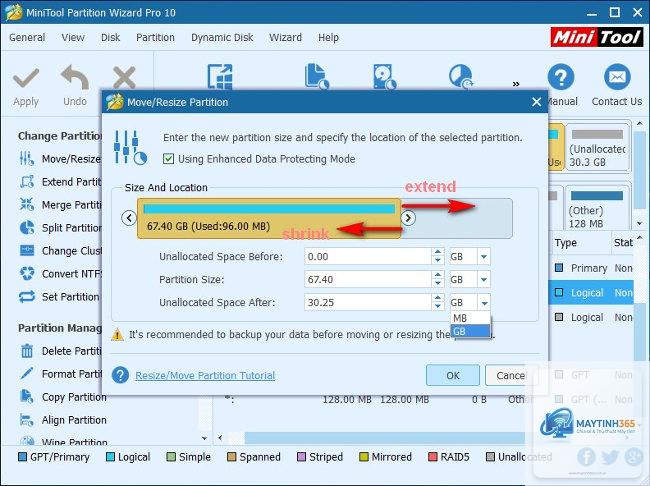Click the help question icon in dialog
The image size is (650, 486).
point(120,375)
